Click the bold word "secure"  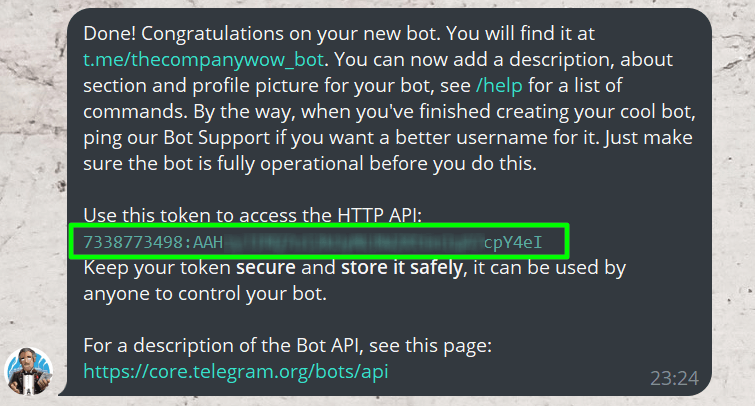[x=265, y=268]
